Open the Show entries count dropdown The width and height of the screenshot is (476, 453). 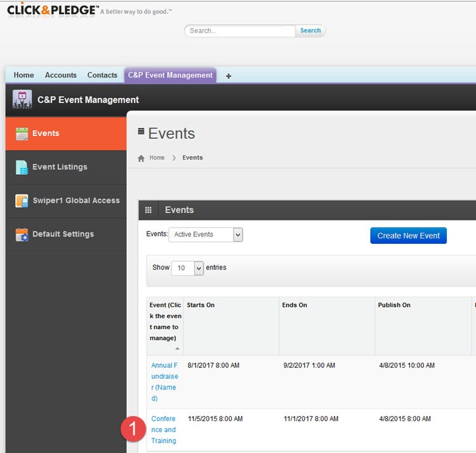187,268
